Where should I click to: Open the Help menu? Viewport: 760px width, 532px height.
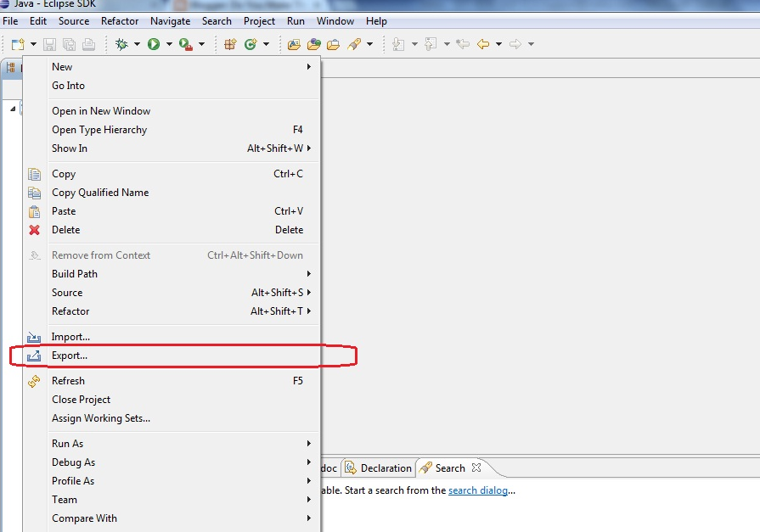click(376, 21)
